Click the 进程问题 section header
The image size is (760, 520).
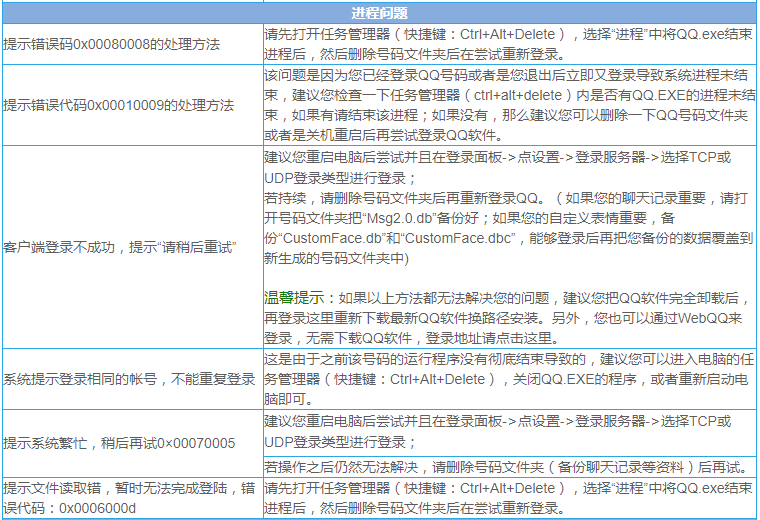tap(380, 13)
